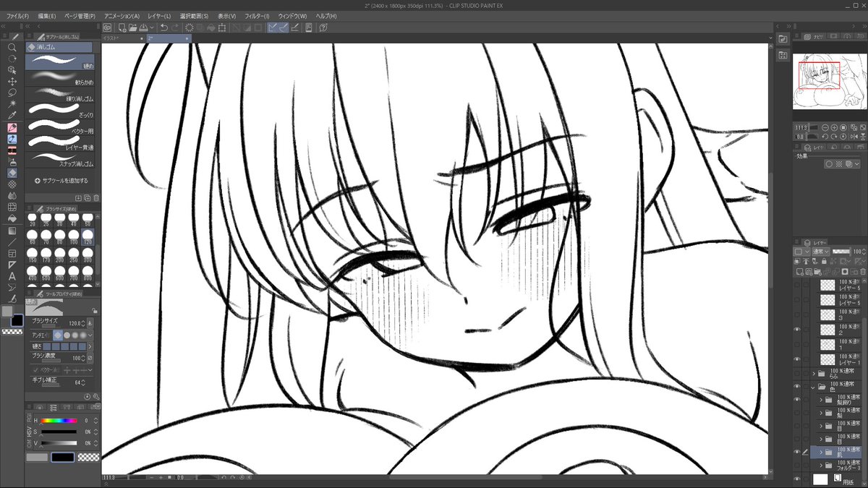
Task: Choose the スナップ消しゴム sub tool
Action: pos(59,159)
